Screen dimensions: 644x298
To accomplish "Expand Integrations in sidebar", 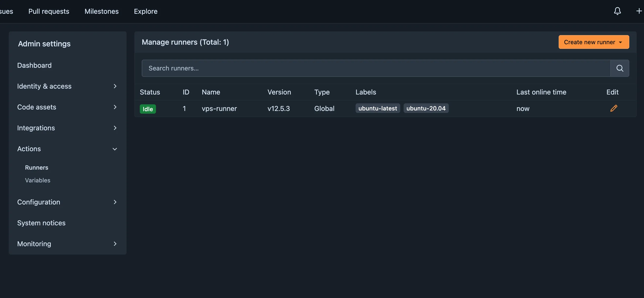I will (67, 128).
